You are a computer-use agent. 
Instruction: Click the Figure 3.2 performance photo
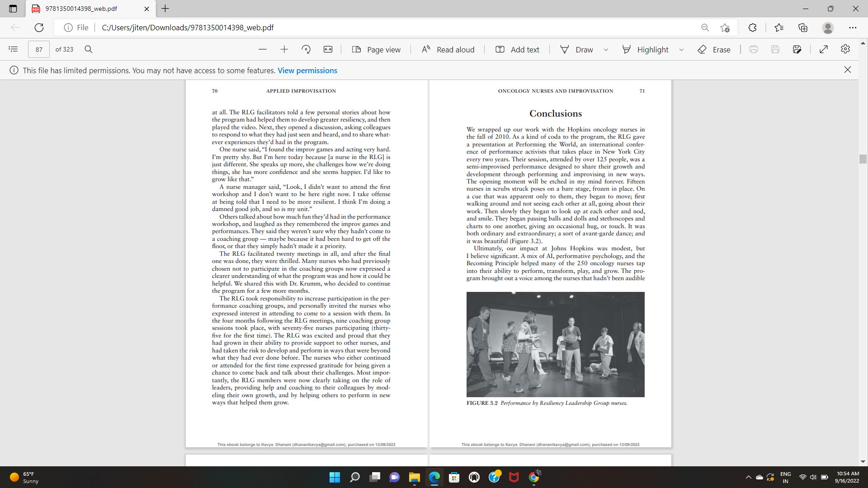(556, 344)
